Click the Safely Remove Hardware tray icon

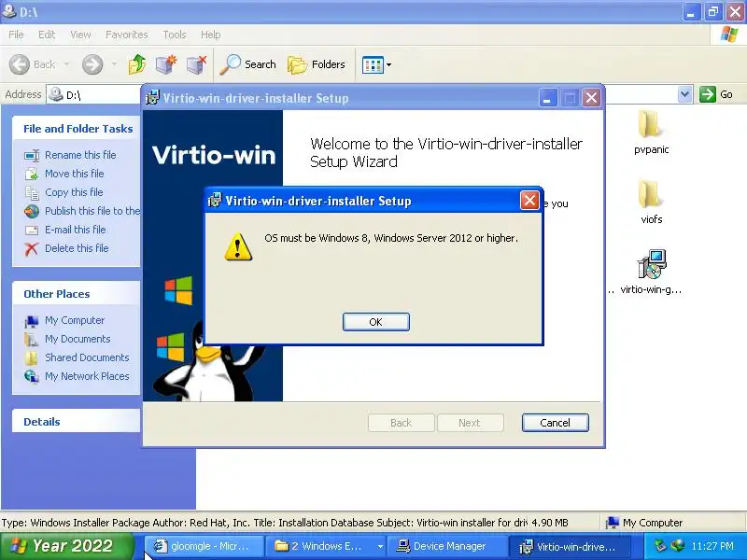point(660,546)
